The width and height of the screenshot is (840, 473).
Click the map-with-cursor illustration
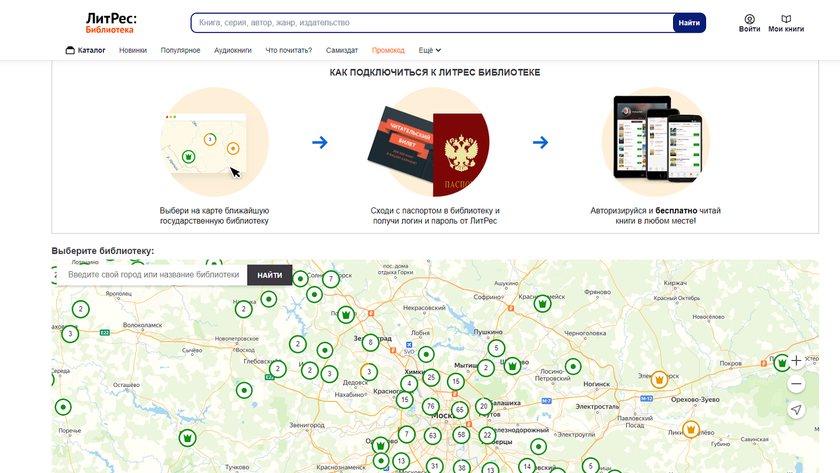[214, 142]
